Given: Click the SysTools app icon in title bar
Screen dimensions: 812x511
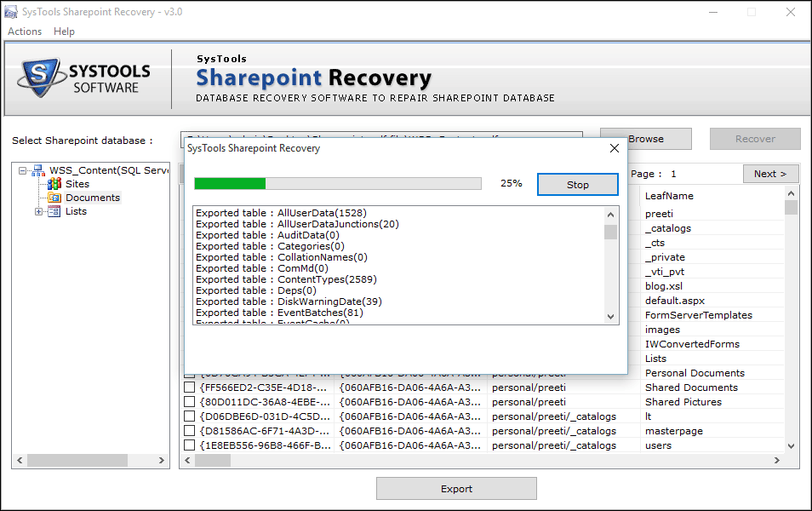Looking at the screenshot, I should [x=10, y=11].
